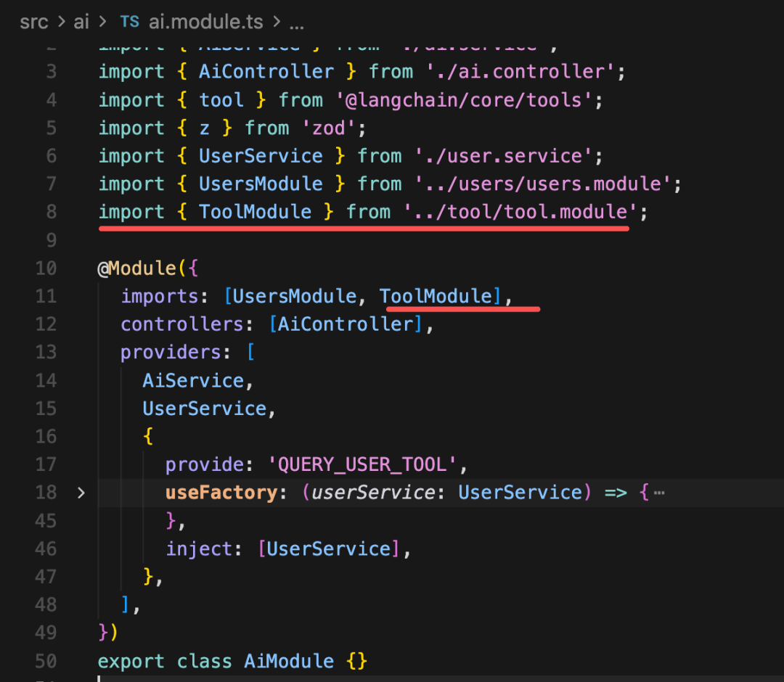Click the AiModule class name

coord(289,661)
